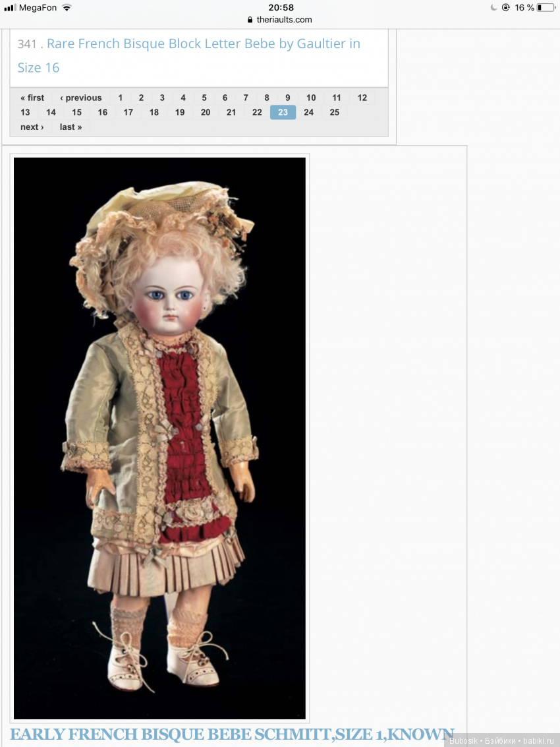Open pagination page 4
Viewport: 560px width, 747px height.
click(183, 98)
